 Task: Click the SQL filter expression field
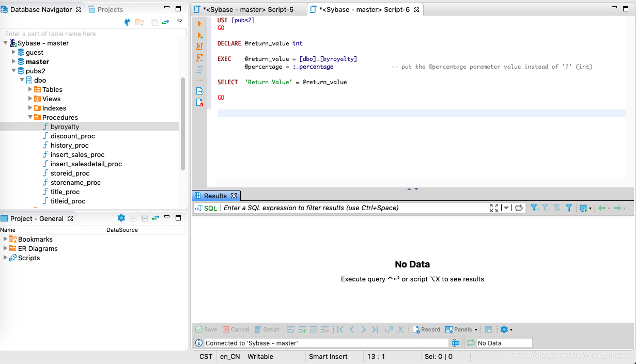click(354, 208)
